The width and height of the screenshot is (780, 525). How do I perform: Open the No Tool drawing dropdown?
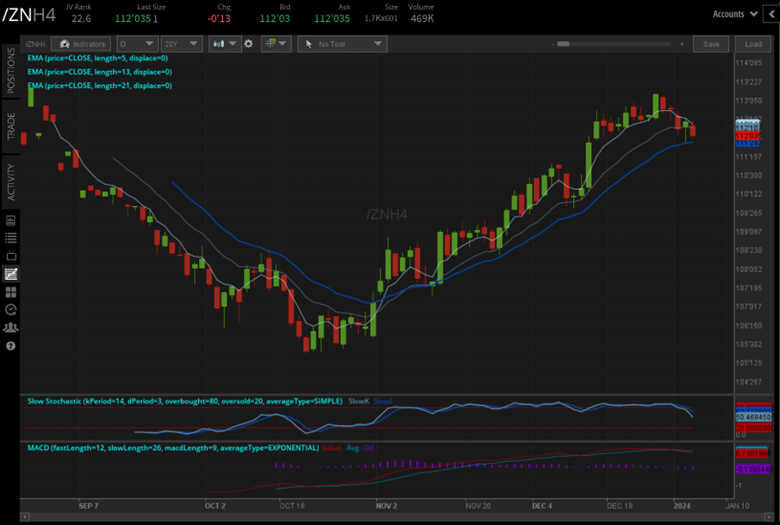pyautogui.click(x=343, y=44)
